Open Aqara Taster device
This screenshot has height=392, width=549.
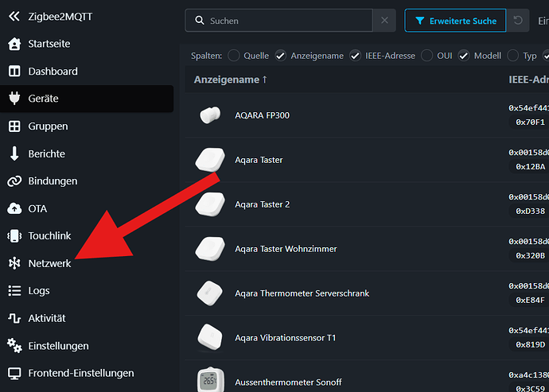pos(259,160)
